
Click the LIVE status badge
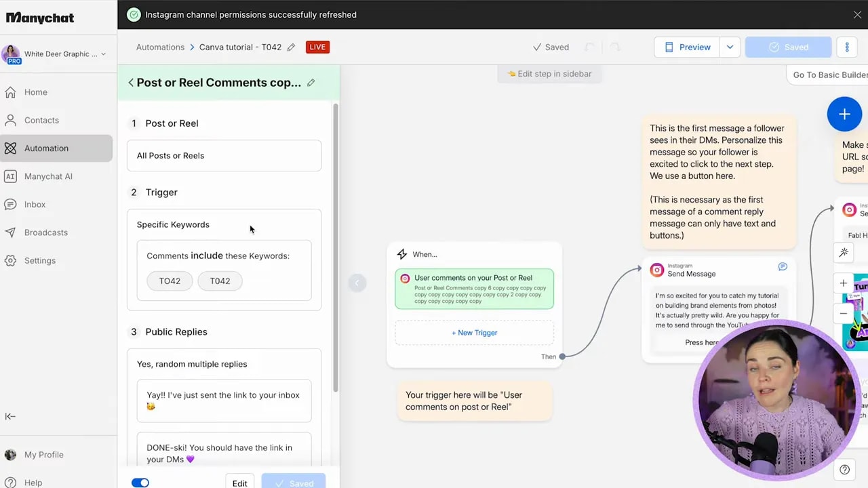click(x=317, y=47)
